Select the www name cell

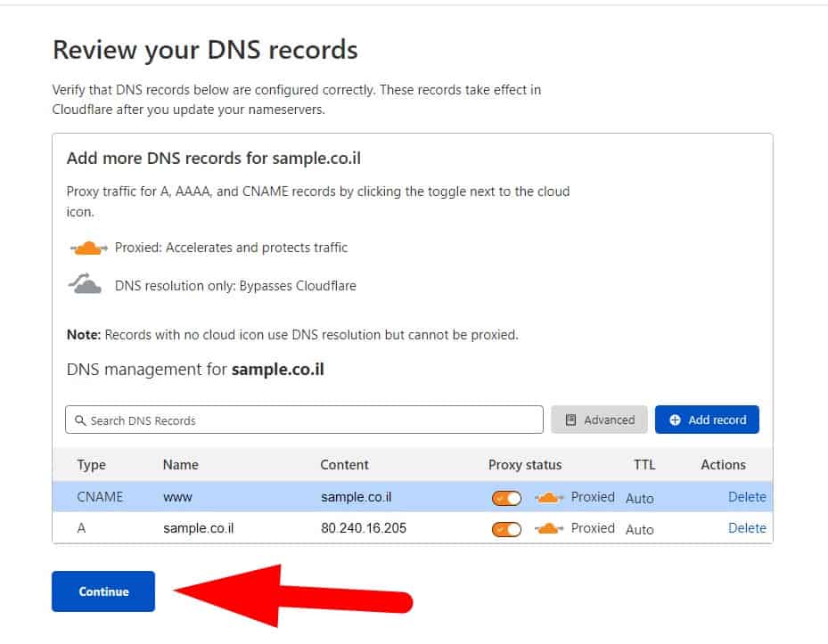178,497
